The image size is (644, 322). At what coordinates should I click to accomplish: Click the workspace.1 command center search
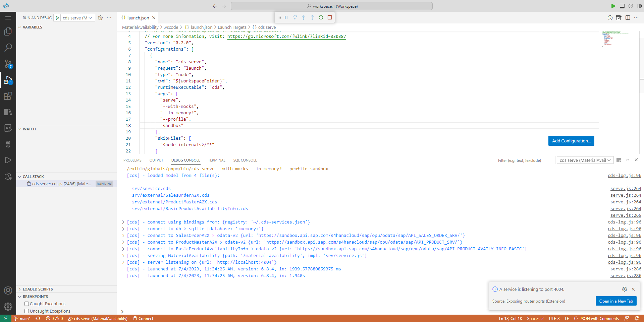[332, 6]
